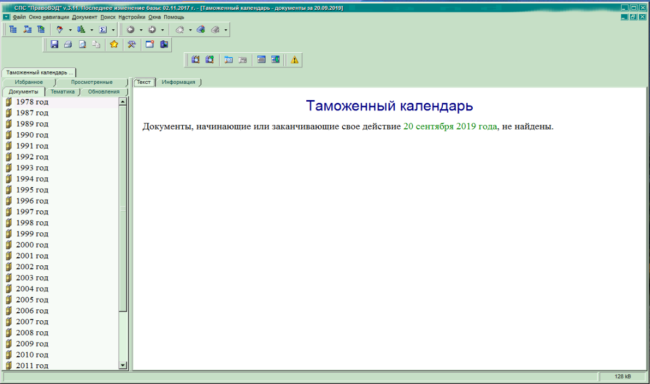Image resolution: width=650 pixels, height=384 pixels.
Task: Open the Окно навигации menu
Action: 49,17
